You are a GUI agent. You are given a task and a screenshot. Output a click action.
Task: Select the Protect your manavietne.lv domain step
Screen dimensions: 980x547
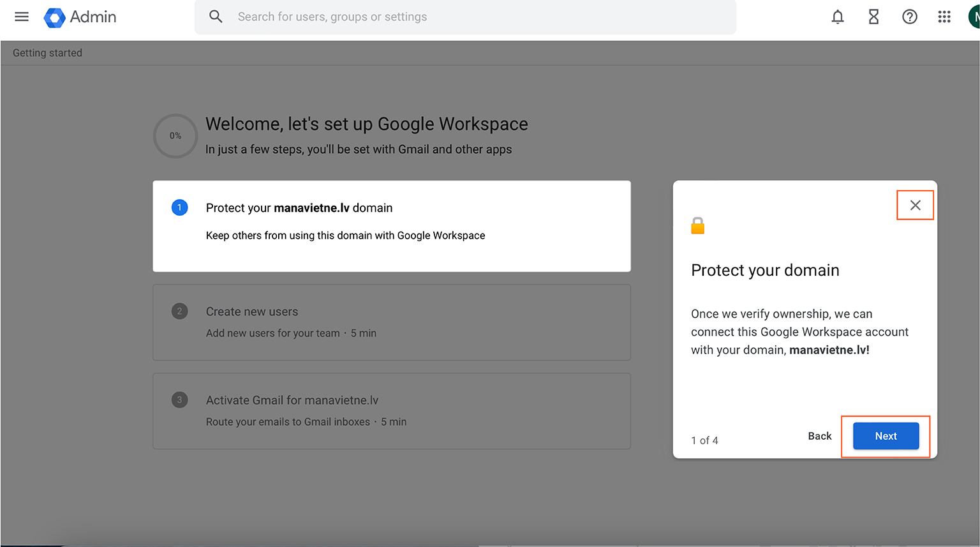point(392,226)
